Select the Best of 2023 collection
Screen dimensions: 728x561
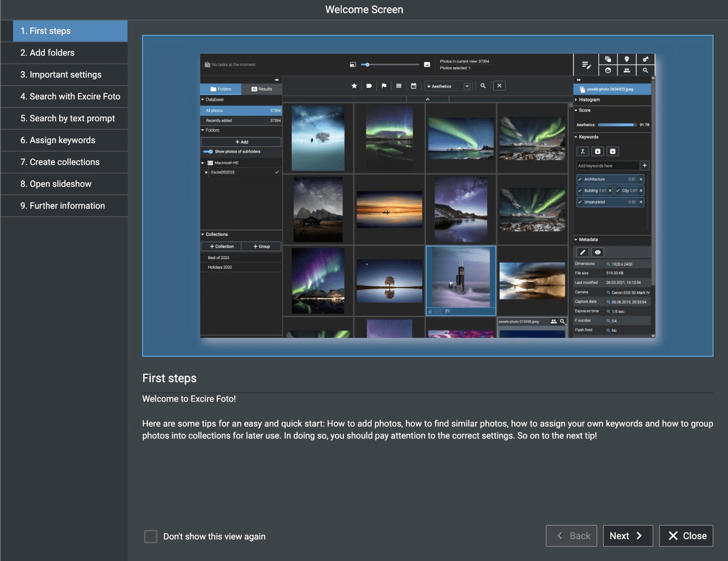click(x=219, y=257)
